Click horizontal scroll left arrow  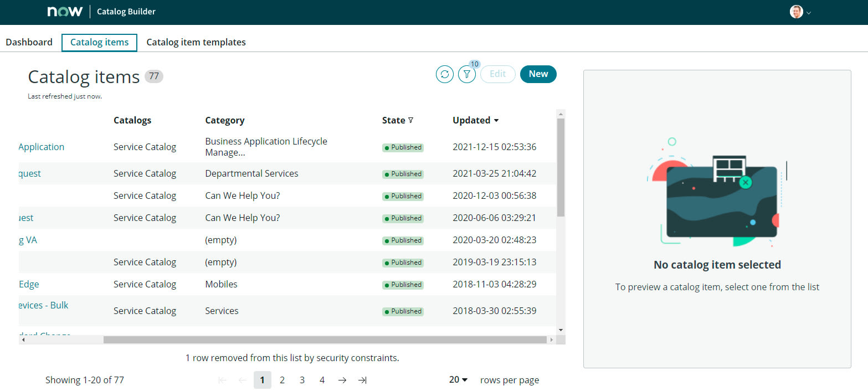pyautogui.click(x=23, y=339)
